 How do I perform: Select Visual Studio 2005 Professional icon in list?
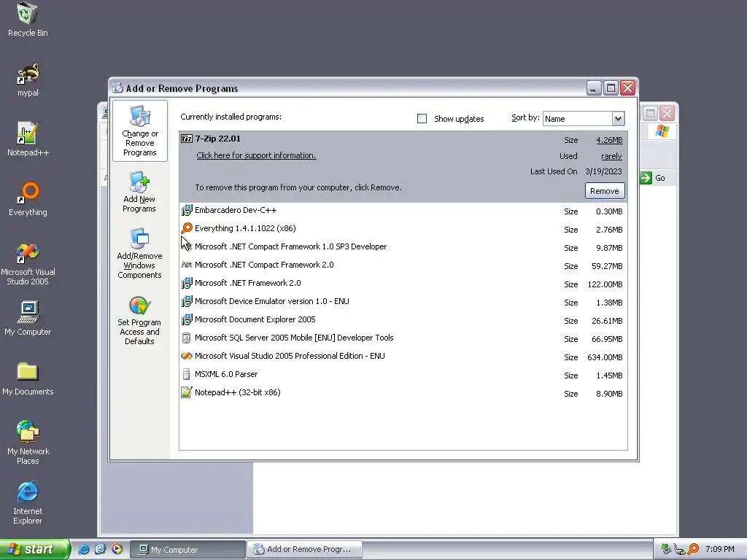tap(186, 356)
